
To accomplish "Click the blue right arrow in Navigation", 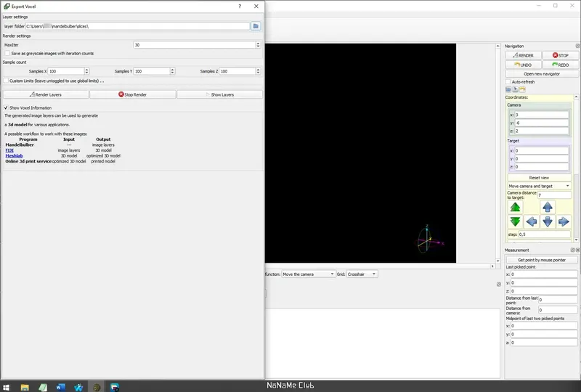I will 564,221.
